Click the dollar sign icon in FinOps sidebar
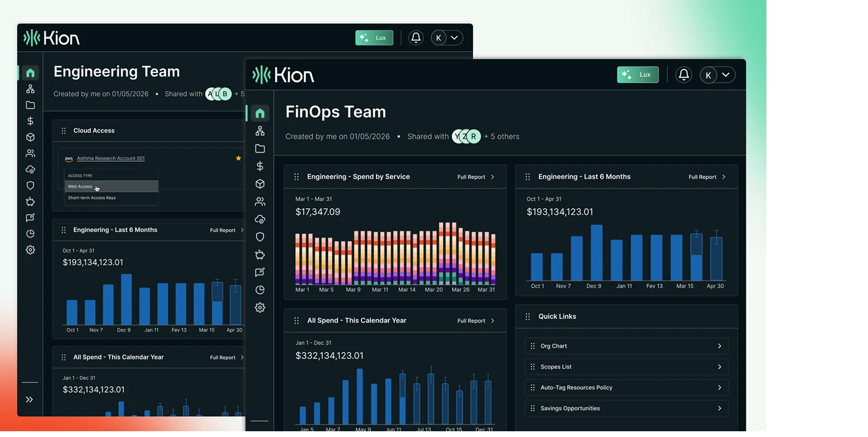Screen dimensions: 868x437 [260, 166]
